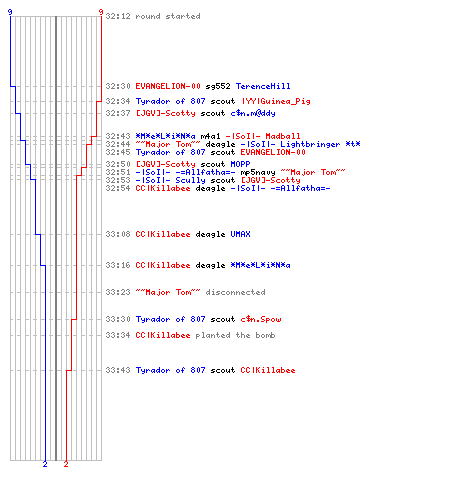The image size is (450, 500).
Task: Select Tyrador of 807 at 32:34
Action: pos(170,101)
